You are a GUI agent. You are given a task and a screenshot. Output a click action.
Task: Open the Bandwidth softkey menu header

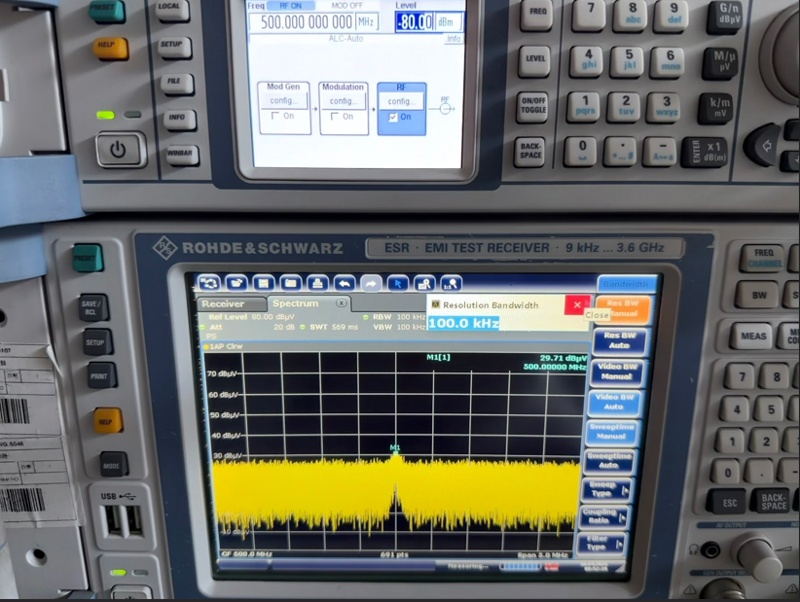(626, 284)
